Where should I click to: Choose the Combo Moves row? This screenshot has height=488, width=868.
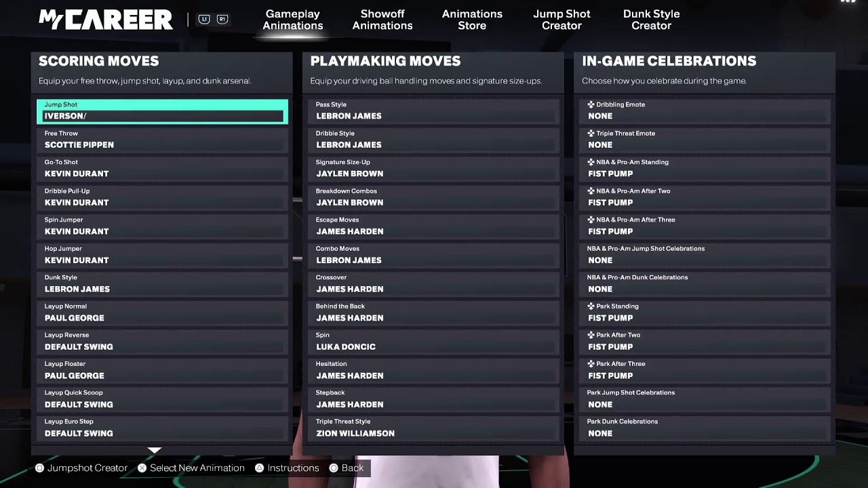[x=434, y=255]
